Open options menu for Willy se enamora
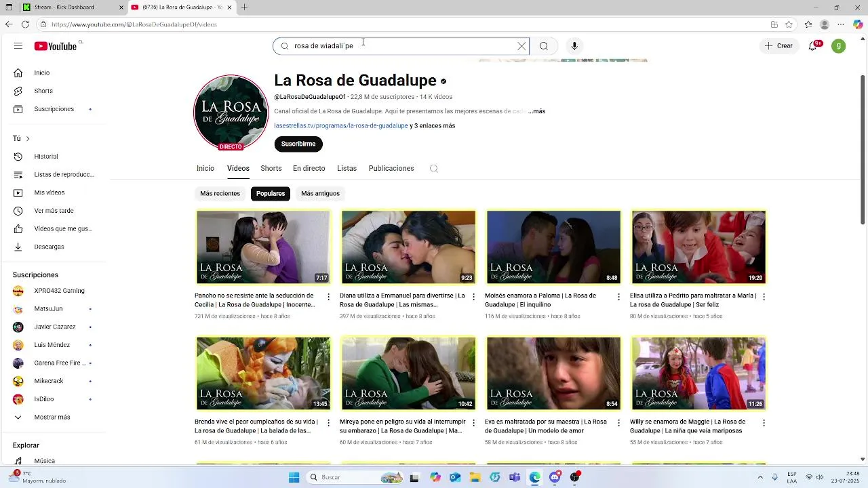 (764, 423)
